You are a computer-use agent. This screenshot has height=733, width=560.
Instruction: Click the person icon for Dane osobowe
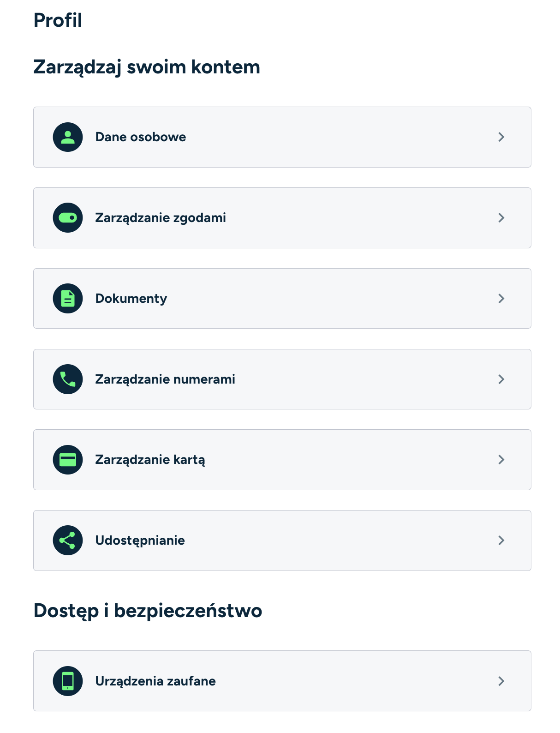click(68, 137)
